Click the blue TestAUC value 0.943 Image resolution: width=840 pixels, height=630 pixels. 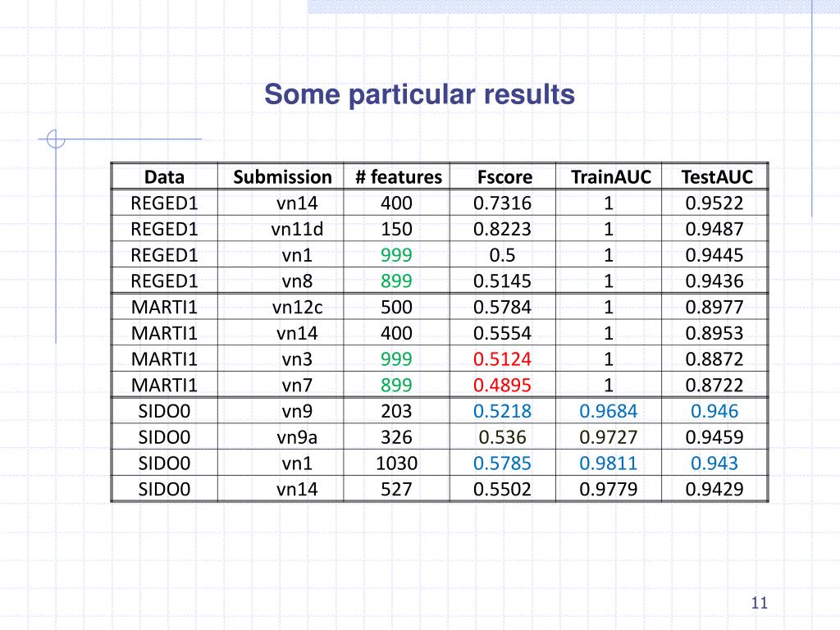714,463
